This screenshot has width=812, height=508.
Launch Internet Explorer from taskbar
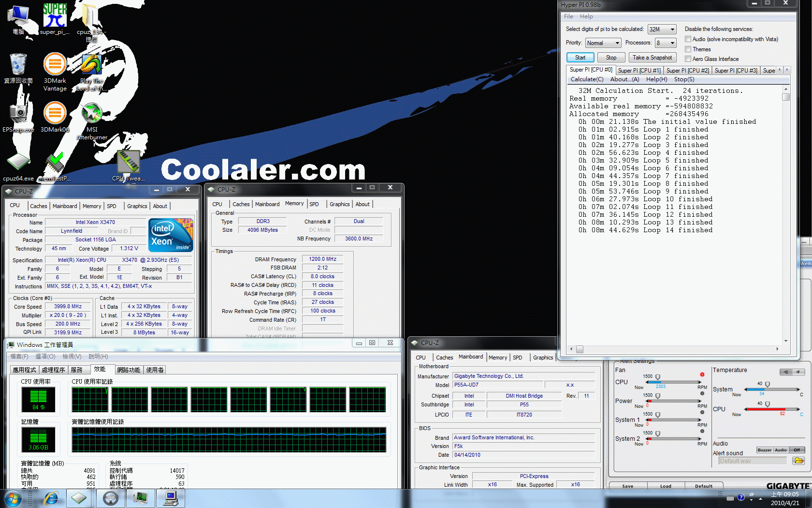click(x=50, y=498)
